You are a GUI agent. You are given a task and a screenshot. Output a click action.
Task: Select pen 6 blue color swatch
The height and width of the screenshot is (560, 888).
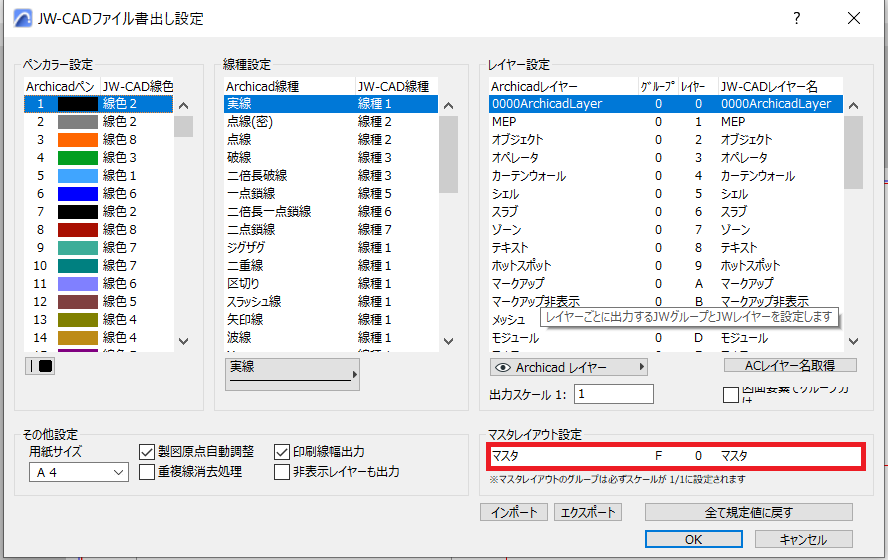[x=78, y=194]
